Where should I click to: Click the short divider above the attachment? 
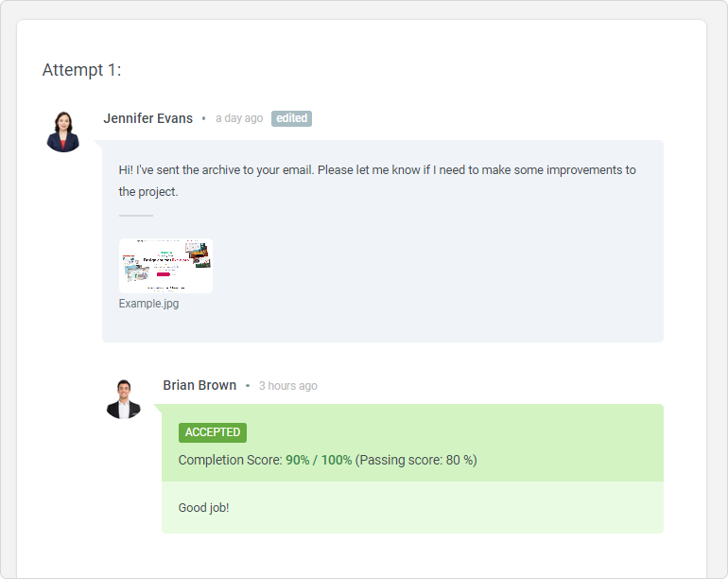[x=135, y=216]
